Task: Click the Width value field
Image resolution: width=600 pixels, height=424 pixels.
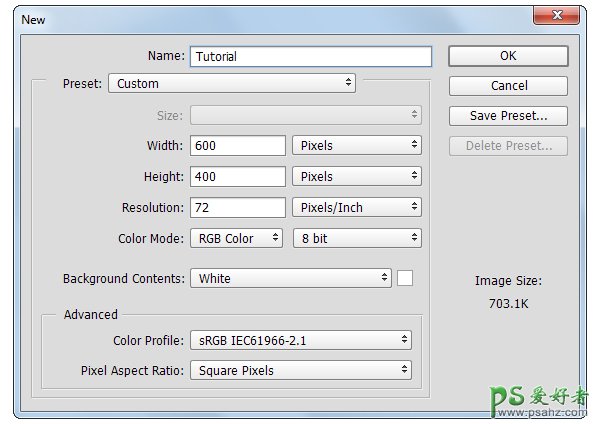Action: tap(237, 146)
